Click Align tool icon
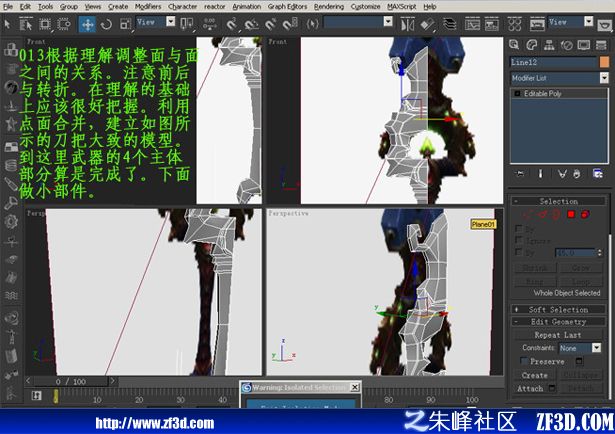 427,24
